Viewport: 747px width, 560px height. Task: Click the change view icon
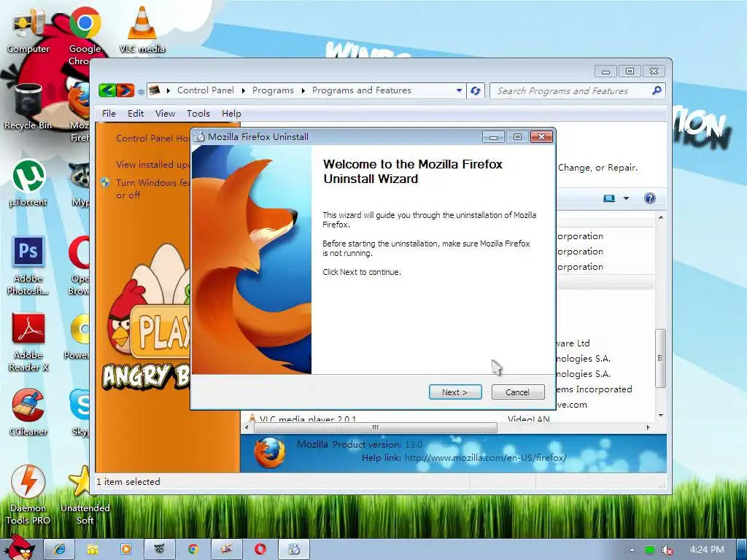click(x=609, y=198)
